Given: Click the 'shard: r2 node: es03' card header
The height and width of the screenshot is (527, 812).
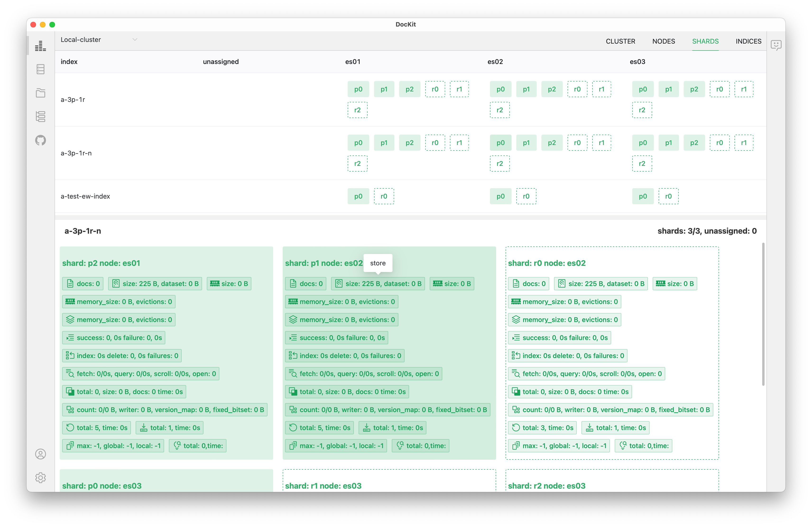Looking at the screenshot, I should click(547, 486).
